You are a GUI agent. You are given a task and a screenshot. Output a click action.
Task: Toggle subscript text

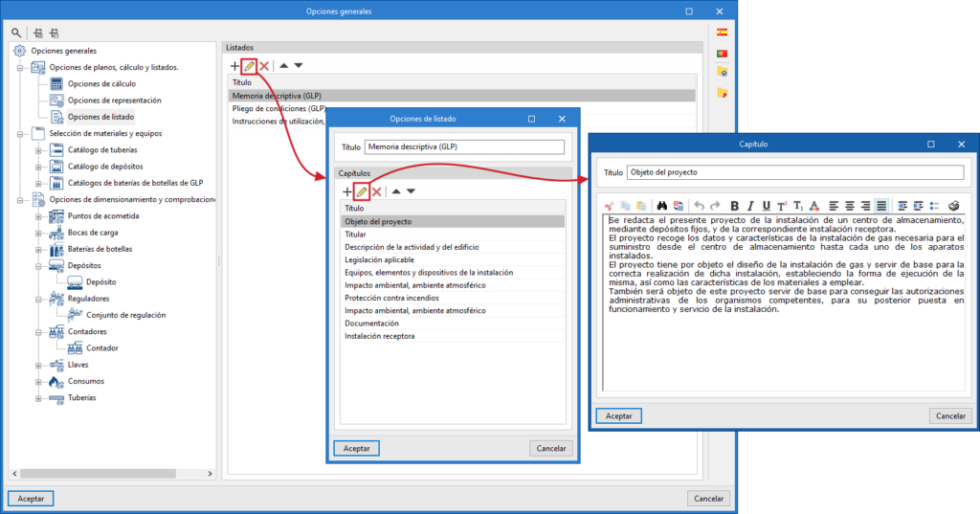pos(798,206)
